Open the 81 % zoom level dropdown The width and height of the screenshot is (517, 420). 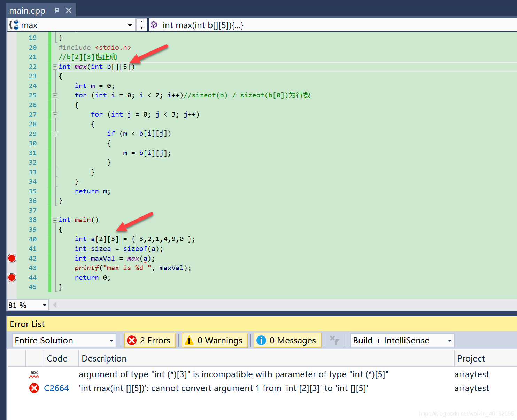pyautogui.click(x=44, y=305)
